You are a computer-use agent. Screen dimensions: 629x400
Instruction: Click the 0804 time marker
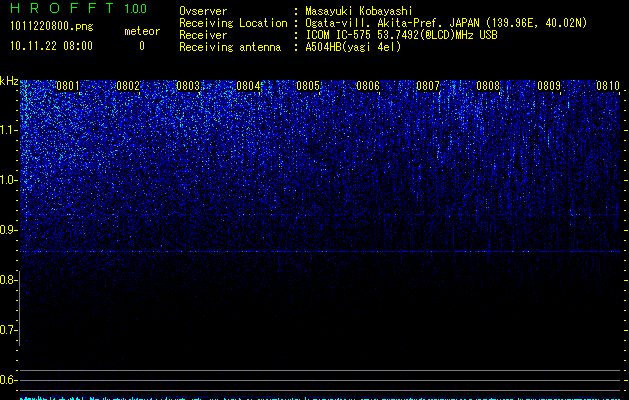248,86
